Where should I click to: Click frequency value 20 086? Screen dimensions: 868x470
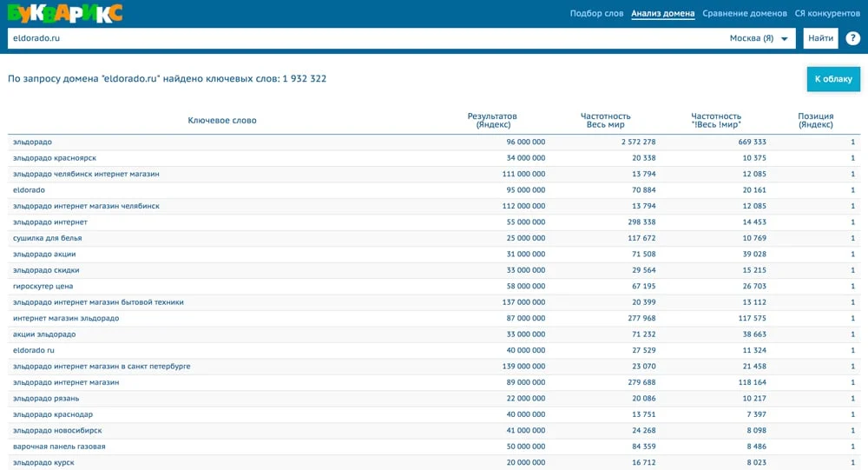pyautogui.click(x=644, y=399)
